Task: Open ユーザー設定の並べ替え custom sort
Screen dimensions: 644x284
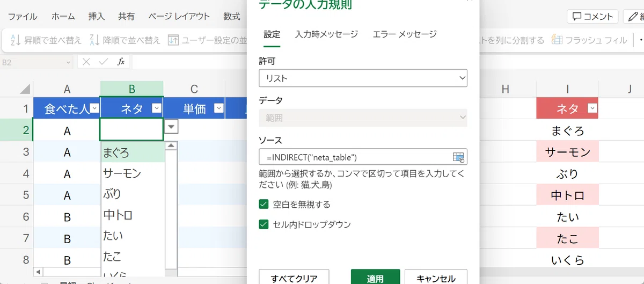Action: click(x=207, y=40)
